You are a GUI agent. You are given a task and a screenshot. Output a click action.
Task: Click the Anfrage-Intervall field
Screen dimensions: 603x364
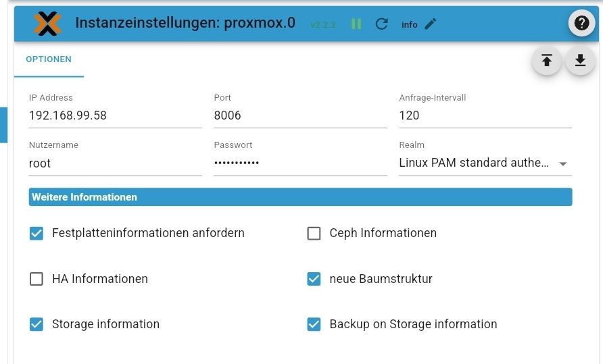(x=485, y=115)
